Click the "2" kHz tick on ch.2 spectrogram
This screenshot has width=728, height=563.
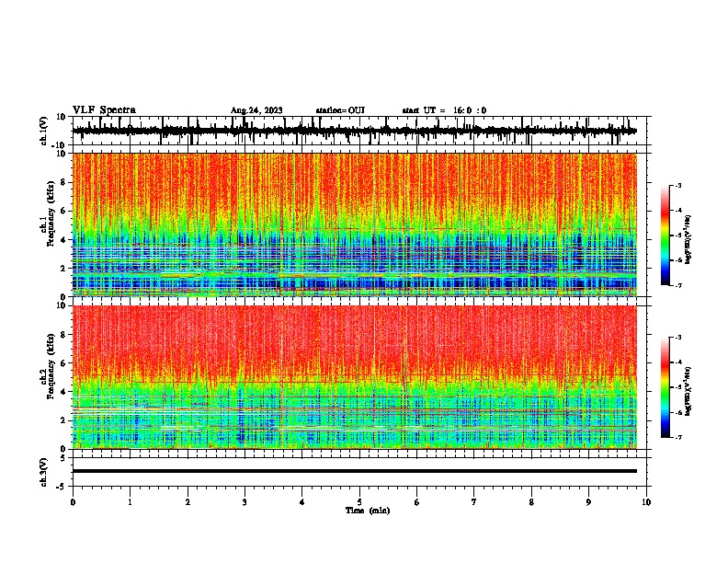(x=63, y=420)
